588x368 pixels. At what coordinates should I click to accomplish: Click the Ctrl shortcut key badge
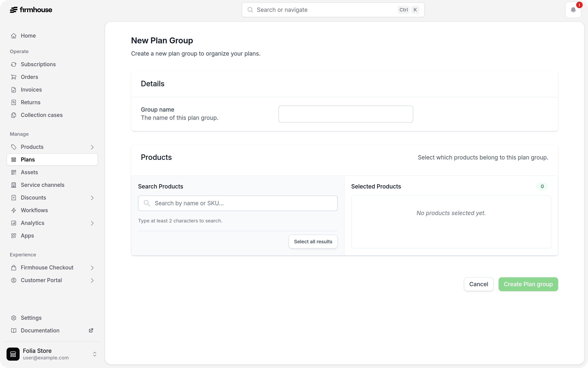point(403,10)
